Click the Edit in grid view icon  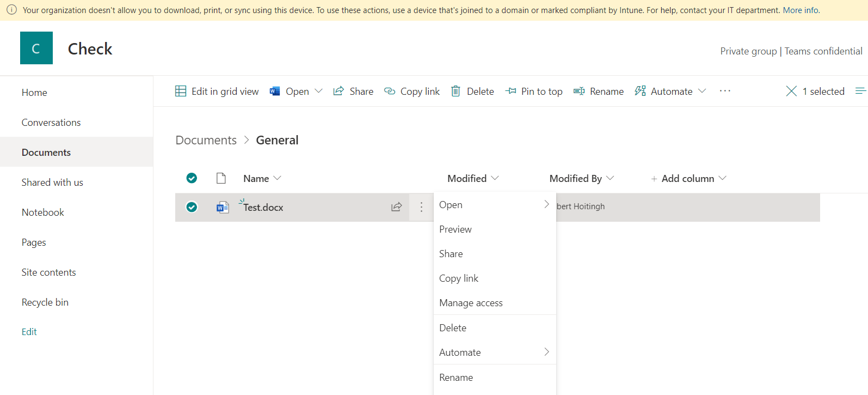(x=181, y=91)
